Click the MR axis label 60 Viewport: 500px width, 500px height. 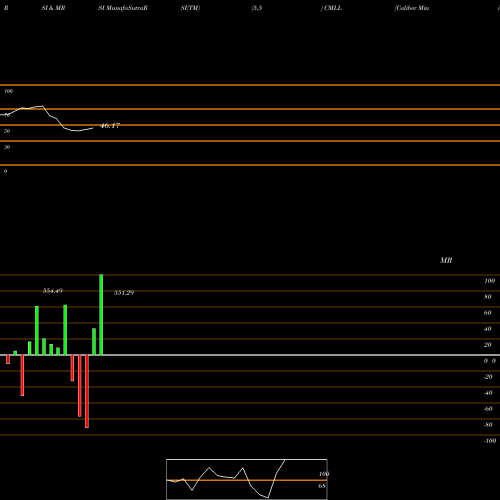(x=488, y=313)
